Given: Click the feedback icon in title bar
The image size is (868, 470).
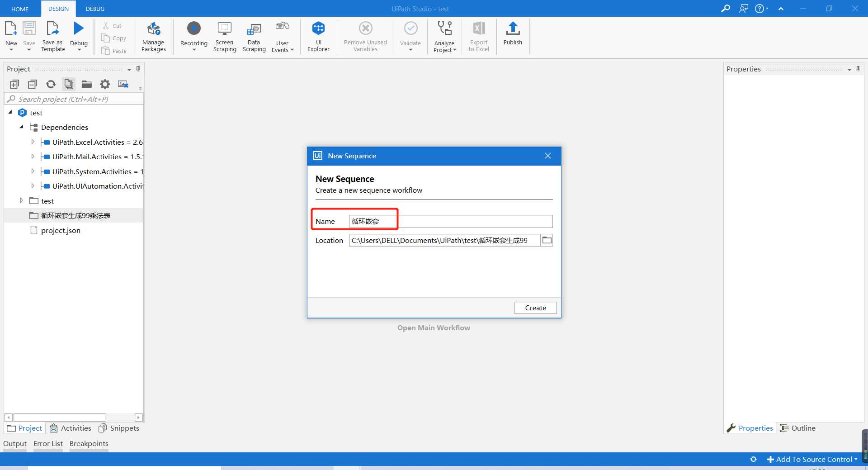Looking at the screenshot, I should click(744, 9).
